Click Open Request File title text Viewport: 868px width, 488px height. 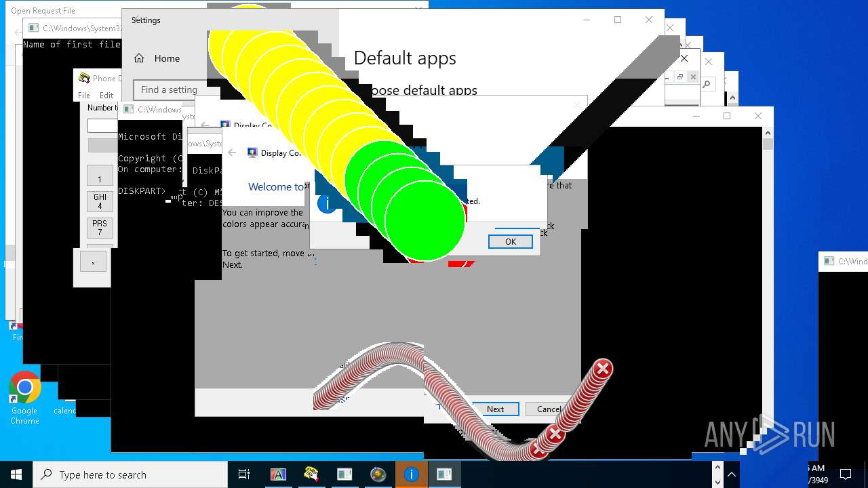[x=43, y=11]
